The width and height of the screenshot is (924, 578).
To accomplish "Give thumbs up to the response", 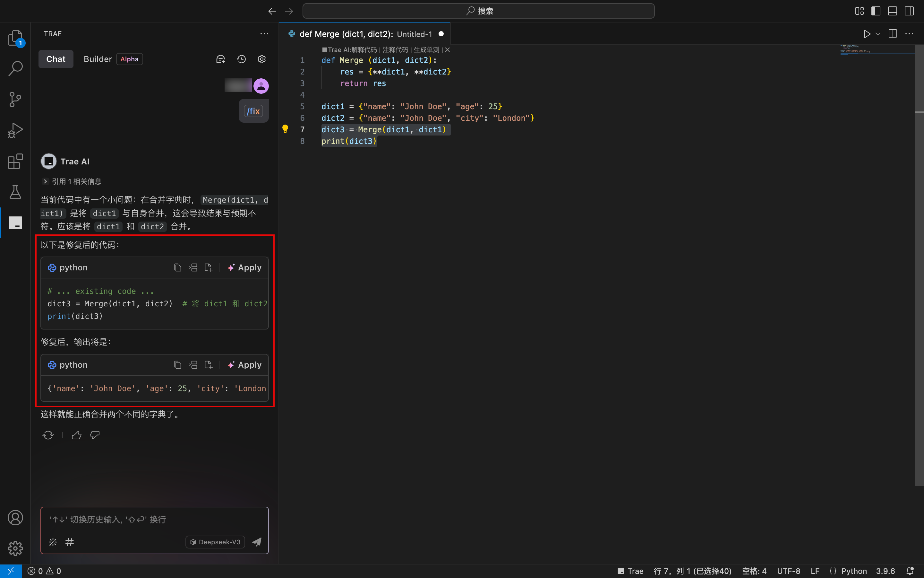I will pyautogui.click(x=76, y=435).
